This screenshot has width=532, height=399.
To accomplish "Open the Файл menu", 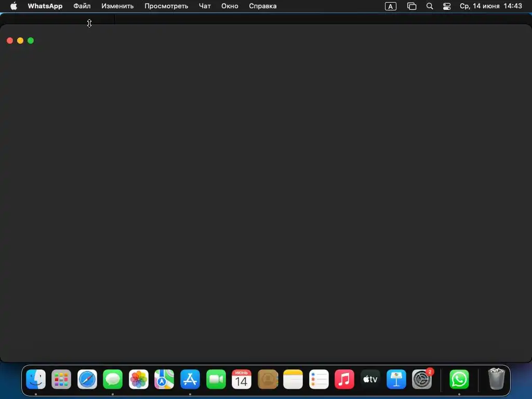I will coord(82,6).
